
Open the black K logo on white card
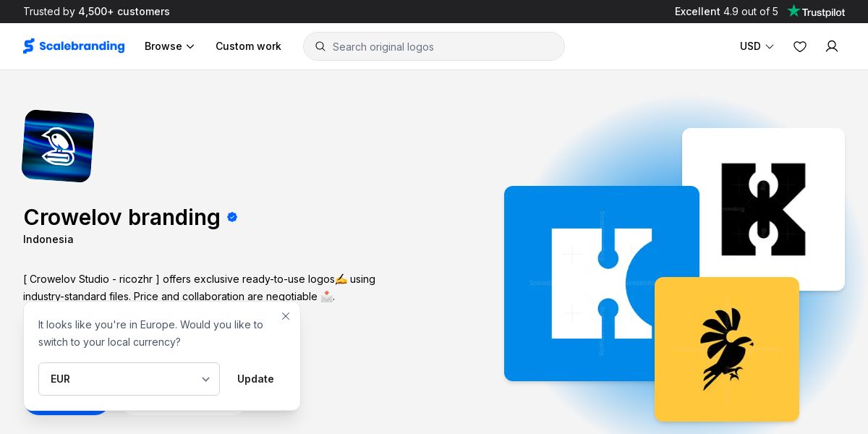(763, 209)
